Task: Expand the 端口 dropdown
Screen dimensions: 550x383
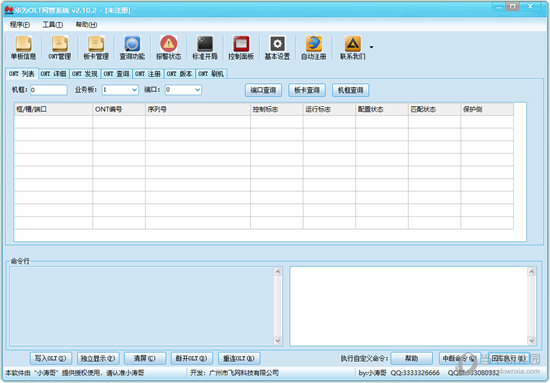Action: 198,90
